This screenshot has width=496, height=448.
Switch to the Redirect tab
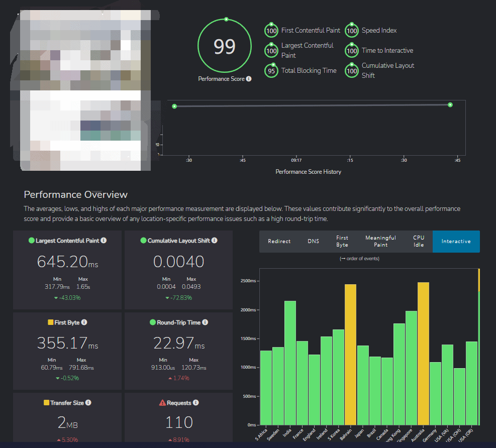tap(279, 242)
